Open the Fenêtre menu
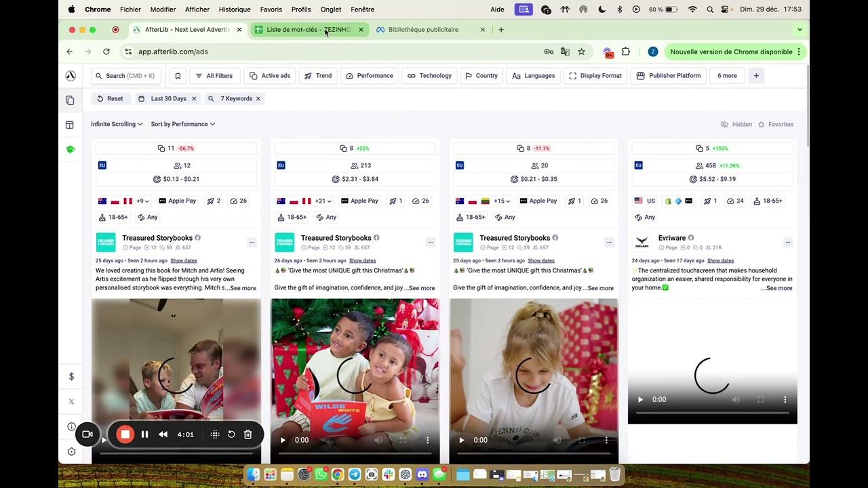The height and width of the screenshot is (488, 868). [x=363, y=9]
